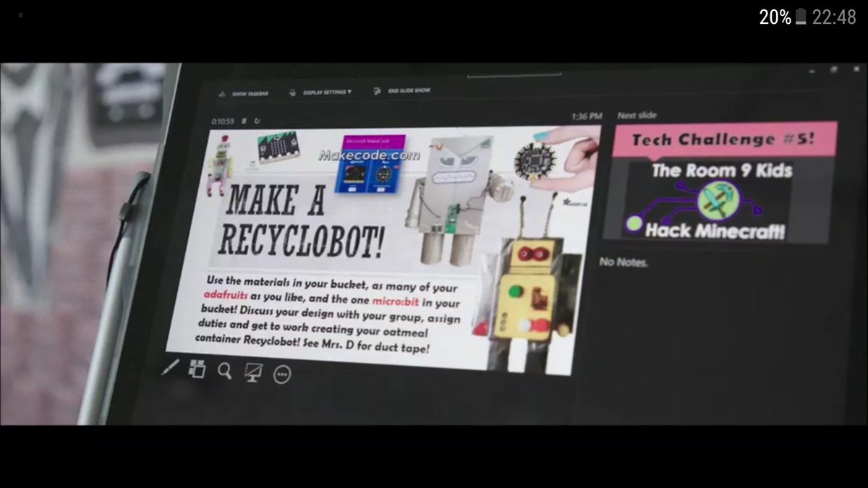Pause the presentation timer
Image resolution: width=868 pixels, height=488 pixels.
pos(244,121)
